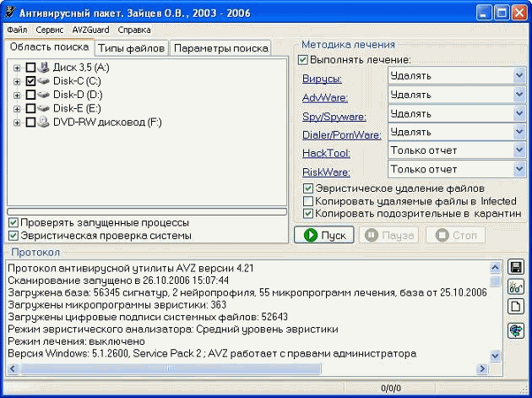Click log line 'Загружены микропрограммы эвристики: 363'
Image resolution: width=532 pixels, height=398 pixels.
tap(117, 304)
